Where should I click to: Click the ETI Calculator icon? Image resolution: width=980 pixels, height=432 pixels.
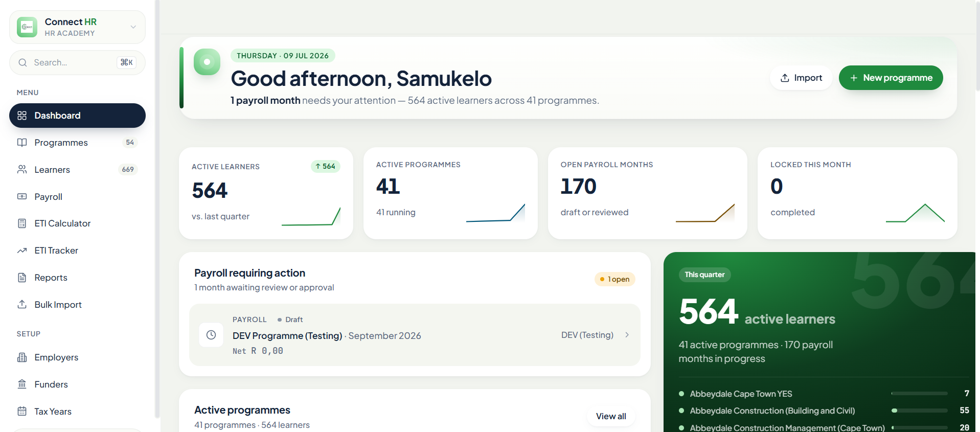[22, 223]
